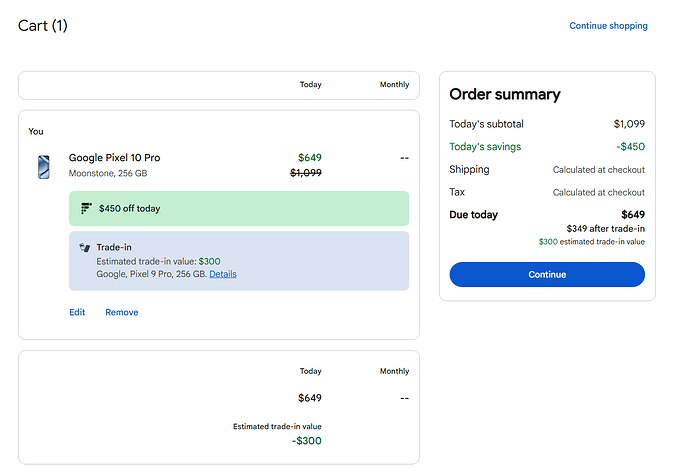Click the Moonstone, 256 GB description

(x=108, y=173)
